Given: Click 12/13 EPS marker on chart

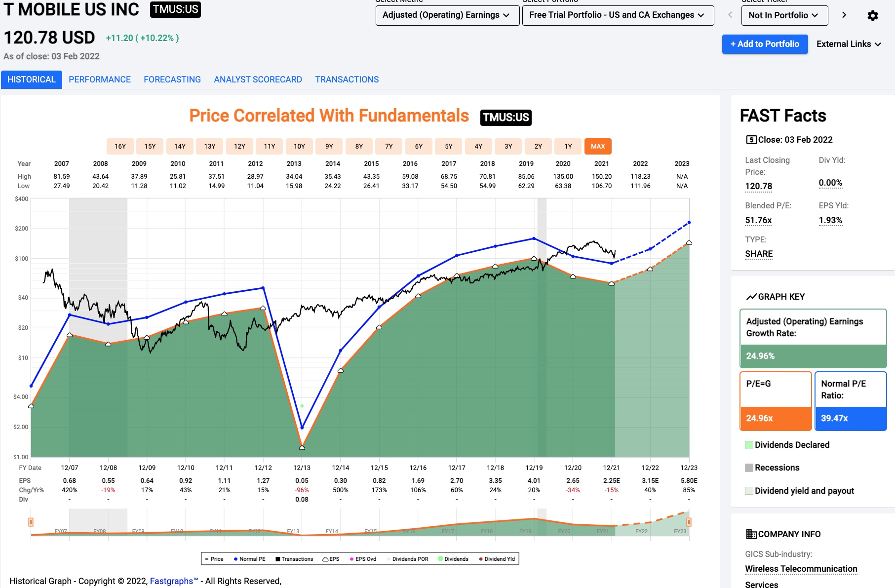Looking at the screenshot, I should (x=302, y=447).
